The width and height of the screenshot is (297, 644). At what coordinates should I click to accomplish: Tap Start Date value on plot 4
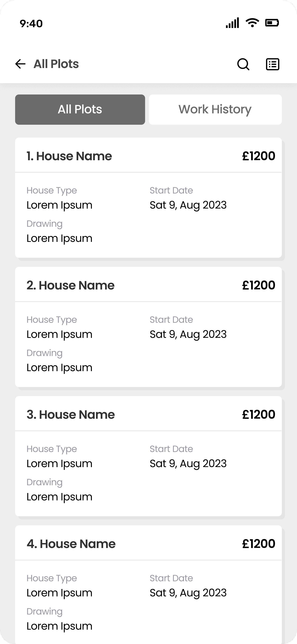[188, 593]
